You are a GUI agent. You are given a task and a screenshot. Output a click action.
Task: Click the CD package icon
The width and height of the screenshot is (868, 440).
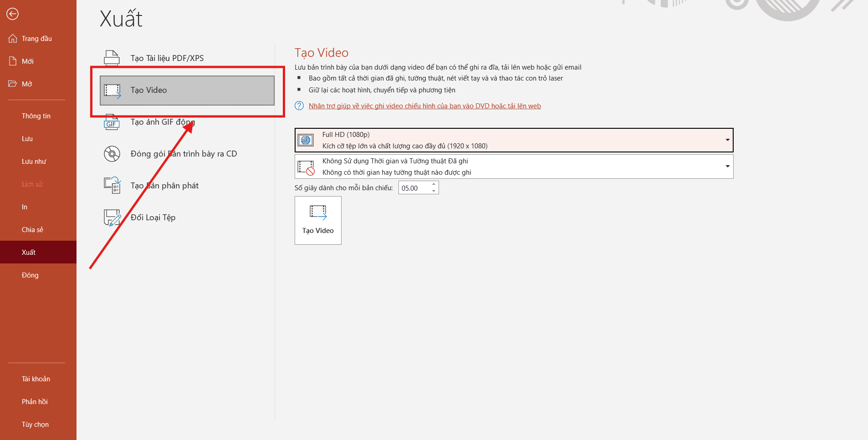tap(112, 154)
